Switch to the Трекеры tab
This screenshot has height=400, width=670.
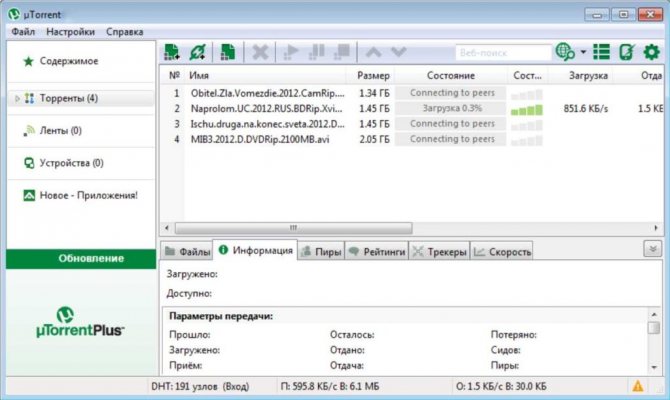(x=440, y=251)
